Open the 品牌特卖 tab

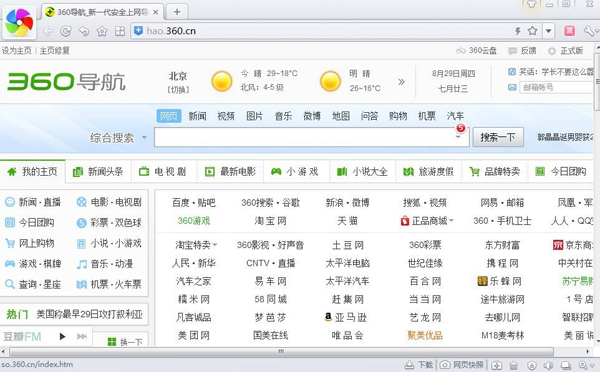[494, 172]
